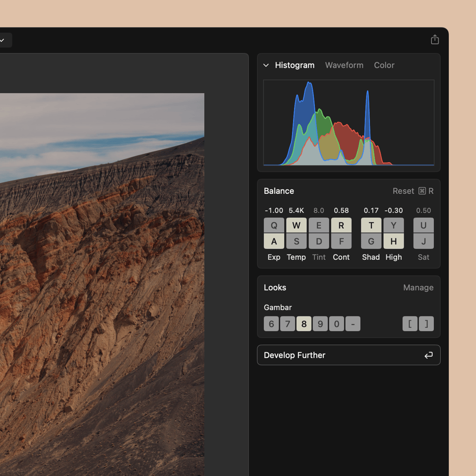Click the 5.4K Temp value
This screenshot has width=476, height=476.
click(x=297, y=210)
